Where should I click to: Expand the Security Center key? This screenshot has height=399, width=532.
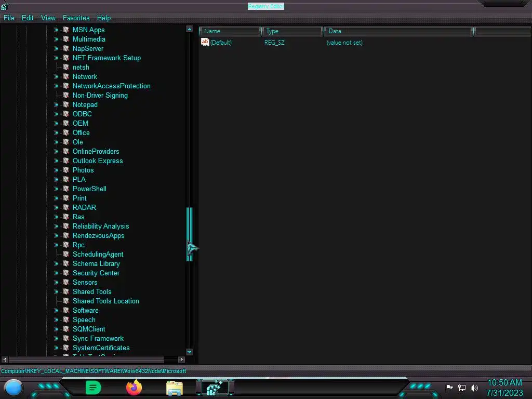(56, 273)
